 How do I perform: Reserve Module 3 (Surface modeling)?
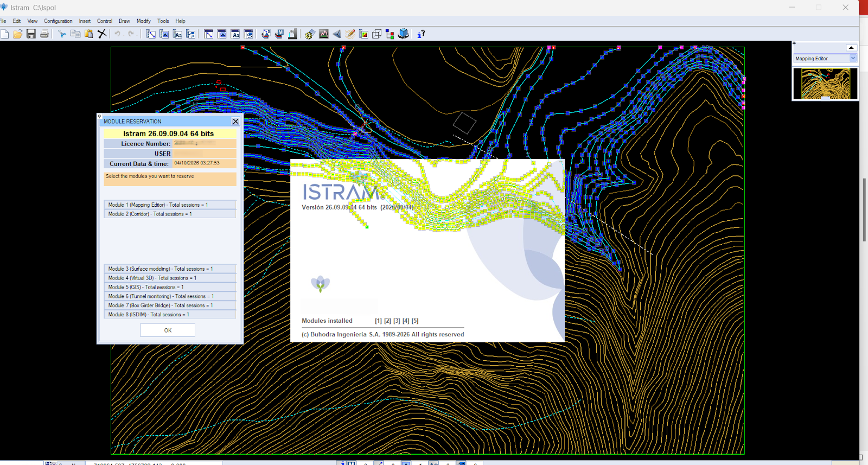170,269
